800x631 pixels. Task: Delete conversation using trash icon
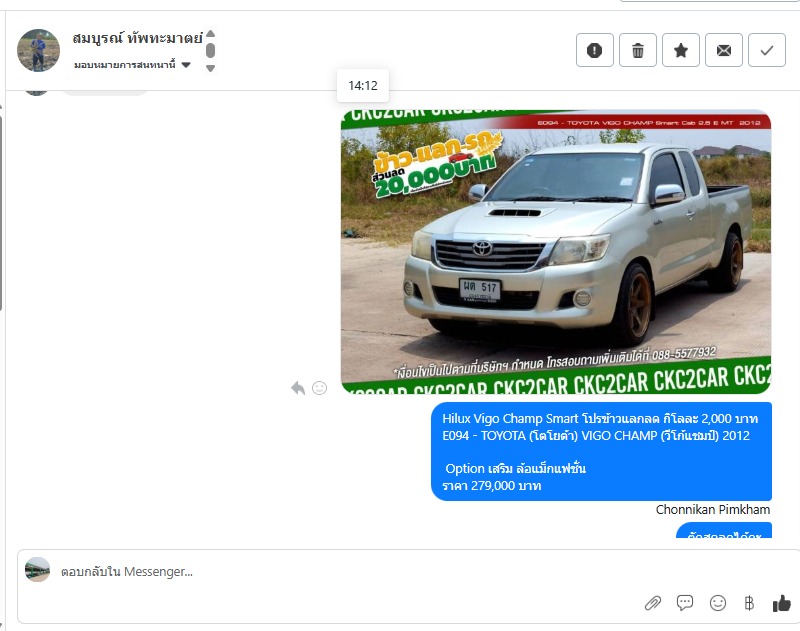pyautogui.click(x=638, y=50)
